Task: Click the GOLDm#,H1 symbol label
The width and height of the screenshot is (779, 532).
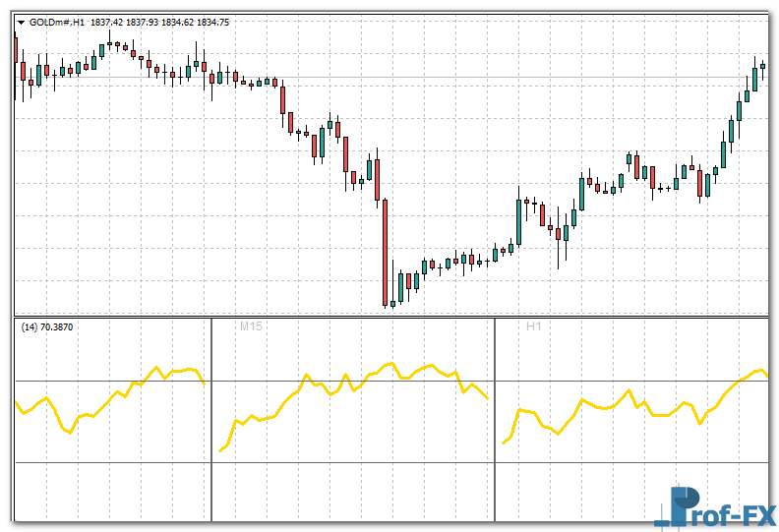Action: (x=56, y=23)
